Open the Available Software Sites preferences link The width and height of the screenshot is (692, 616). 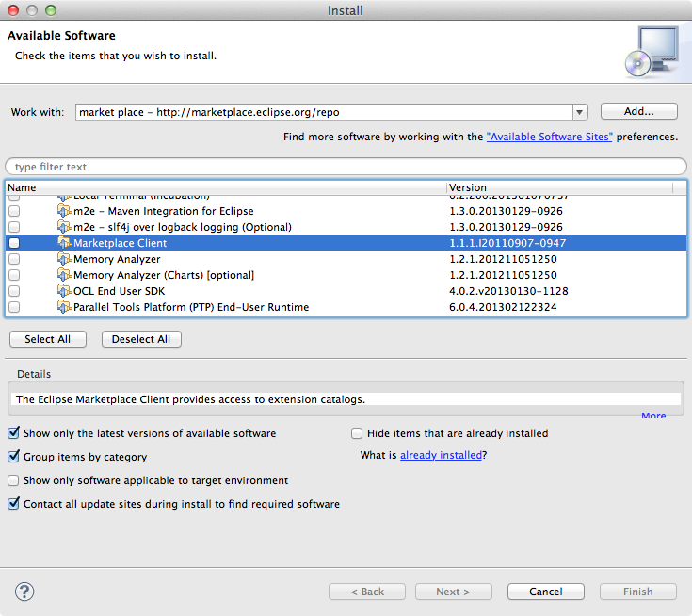[549, 137]
